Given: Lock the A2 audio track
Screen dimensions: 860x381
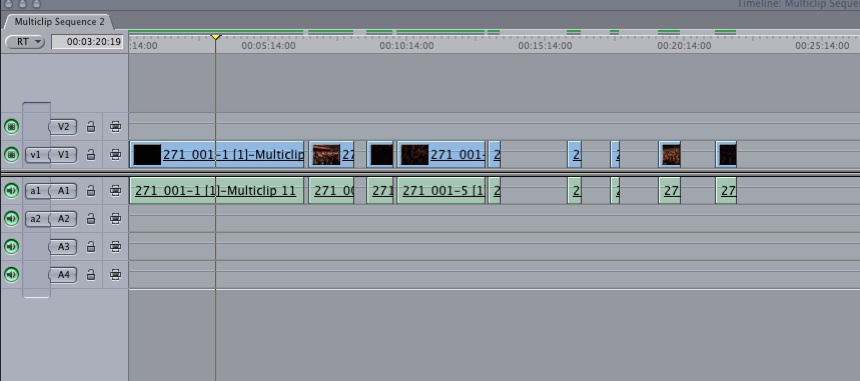Looking at the screenshot, I should tap(91, 219).
